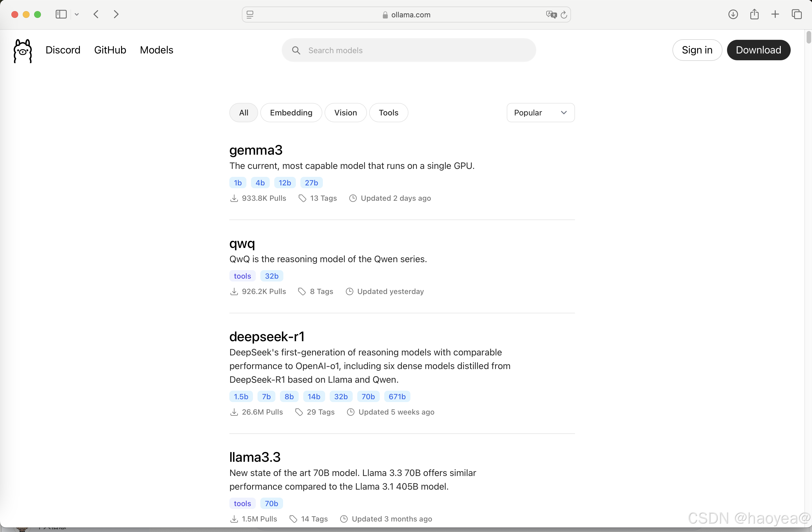
Task: Click the Ollama llama logo
Action: (x=22, y=51)
